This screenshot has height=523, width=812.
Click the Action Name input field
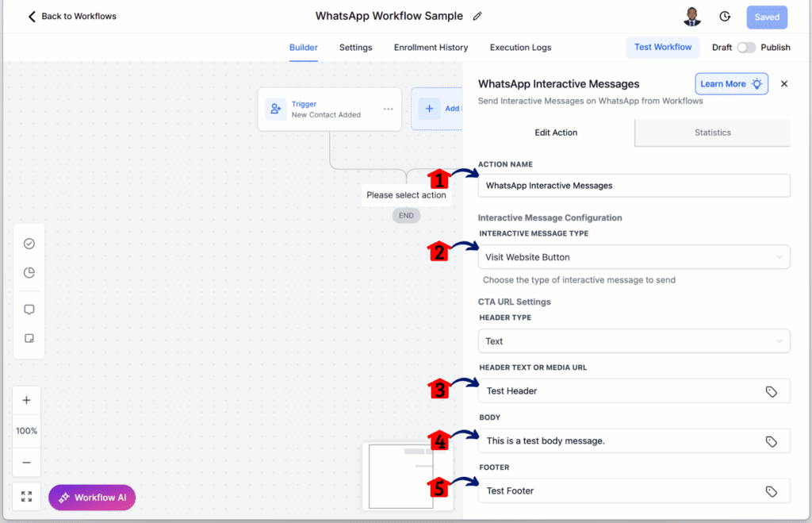click(x=634, y=186)
